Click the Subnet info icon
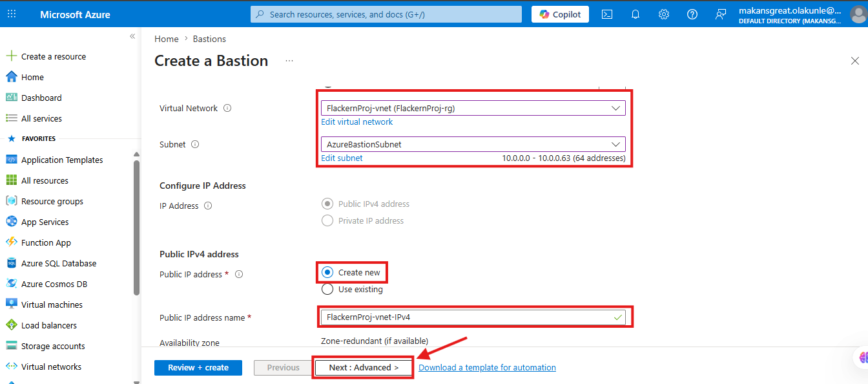Viewport: 868px width, 384px height. [x=195, y=144]
